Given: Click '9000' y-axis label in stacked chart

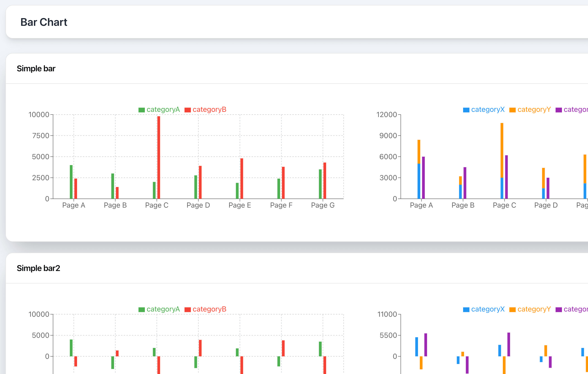Looking at the screenshot, I should [x=388, y=136].
